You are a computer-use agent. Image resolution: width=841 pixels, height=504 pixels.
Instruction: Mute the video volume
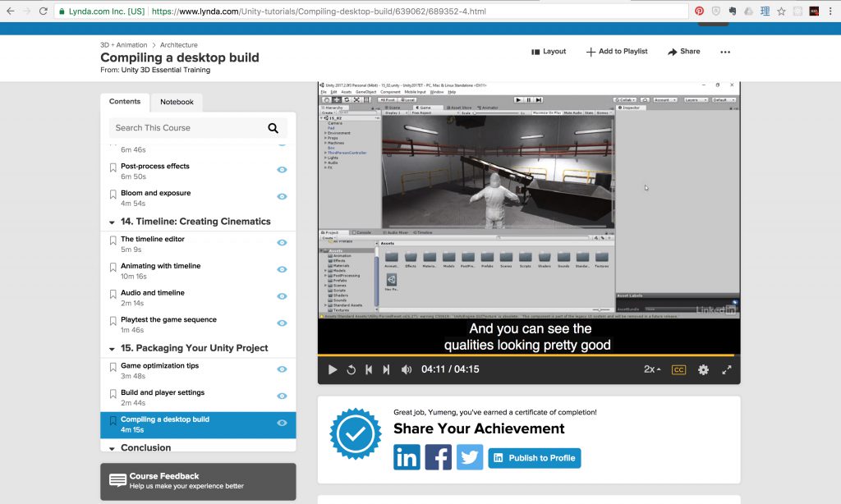(x=407, y=369)
